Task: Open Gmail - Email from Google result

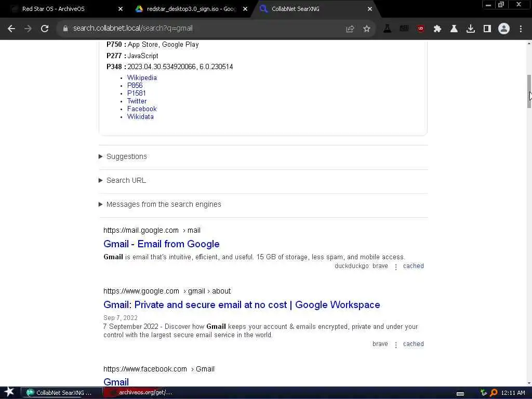Action: coord(162,244)
